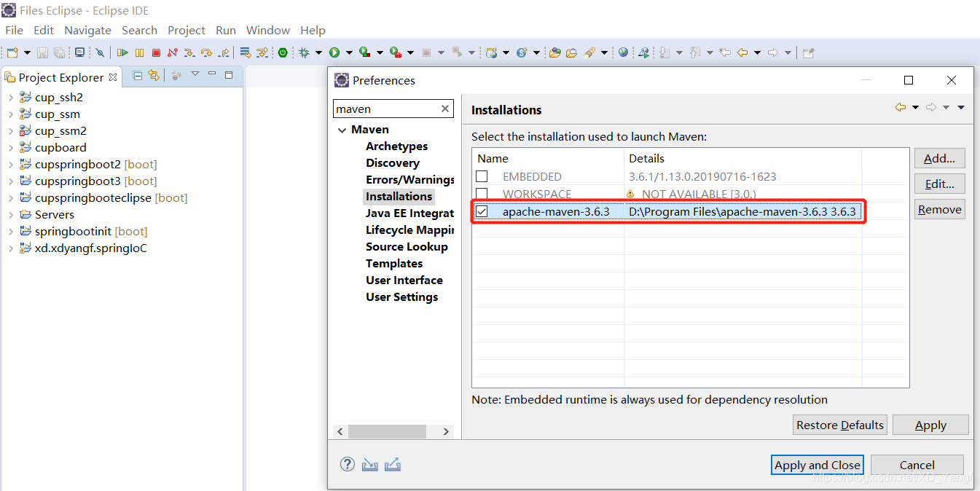Click the Resume debug icon
Screen dimensions: 980x491
point(122,52)
